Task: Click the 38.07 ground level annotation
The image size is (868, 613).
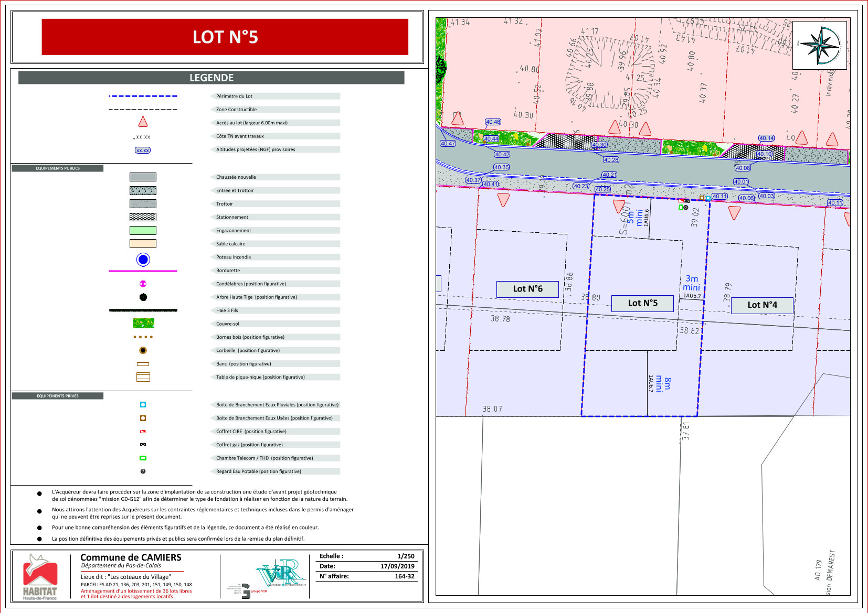Action: pos(492,409)
